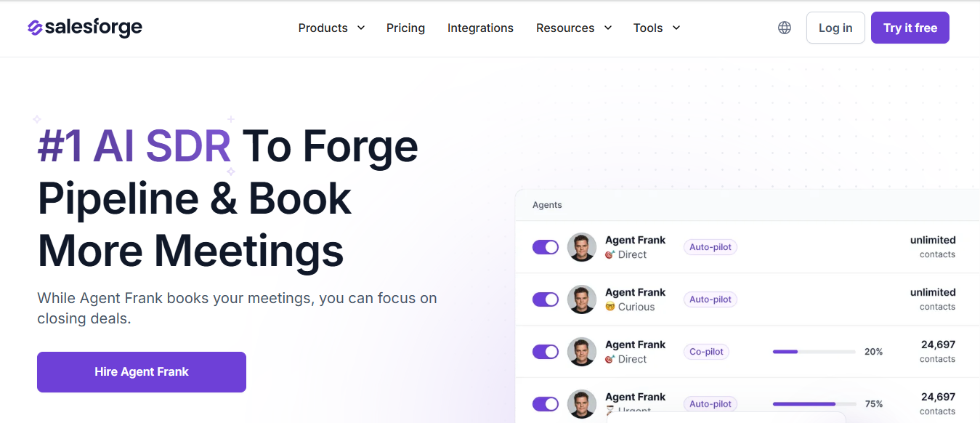Image resolution: width=980 pixels, height=423 pixels.
Task: Click the Co-pilot mode badge
Action: point(707,352)
